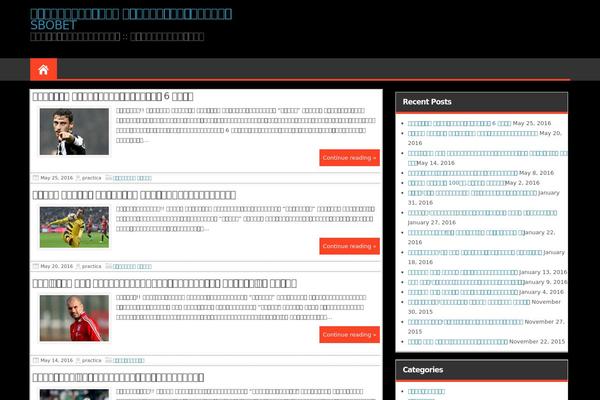The width and height of the screenshot is (600, 400).
Task: Click the calendar icon beside May 20, 2016
Action: [36, 266]
